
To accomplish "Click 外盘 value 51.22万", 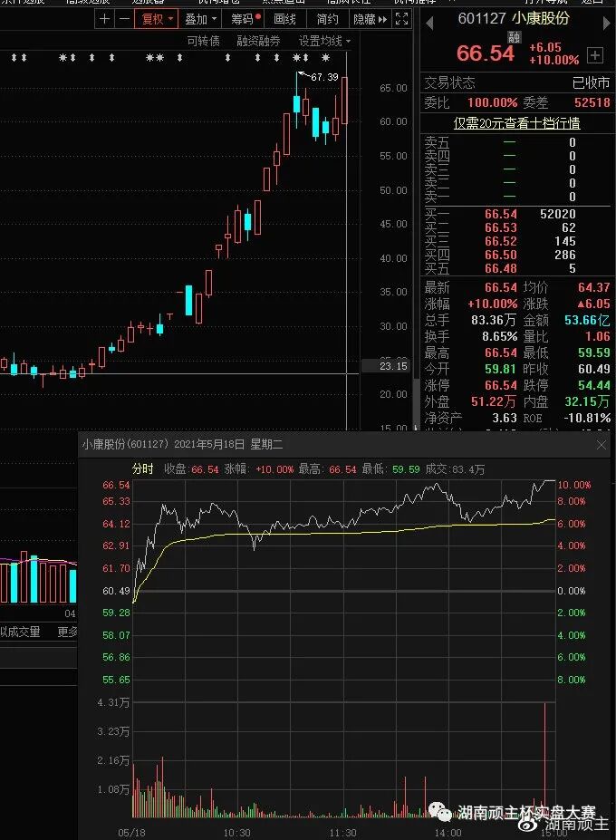I will [x=494, y=401].
